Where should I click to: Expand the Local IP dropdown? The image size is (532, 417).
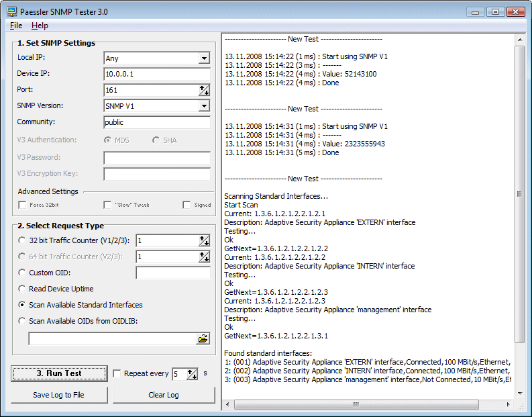click(204, 58)
